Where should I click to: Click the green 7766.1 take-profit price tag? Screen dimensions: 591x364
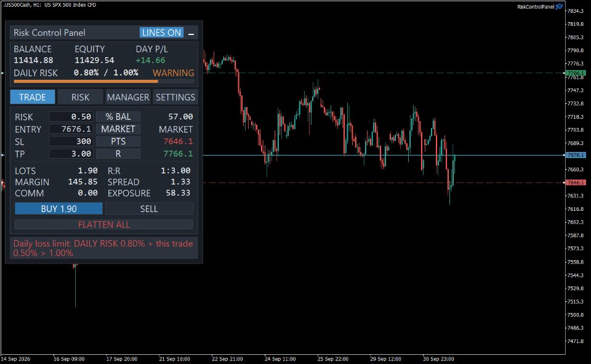(x=575, y=73)
